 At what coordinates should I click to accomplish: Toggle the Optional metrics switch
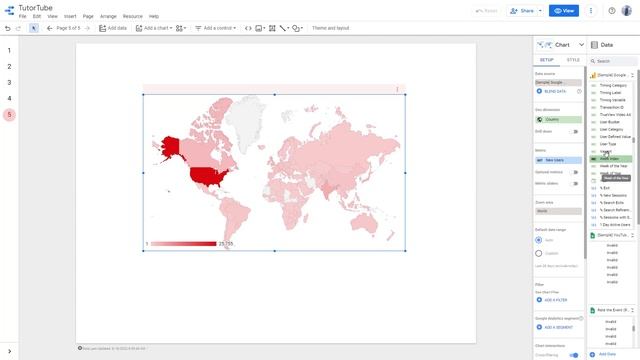574,172
